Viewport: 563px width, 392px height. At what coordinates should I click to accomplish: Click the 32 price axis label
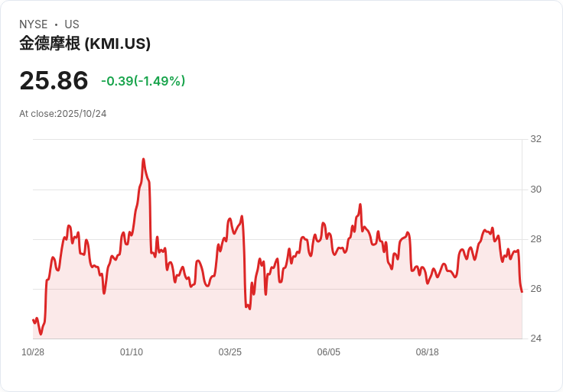point(535,139)
